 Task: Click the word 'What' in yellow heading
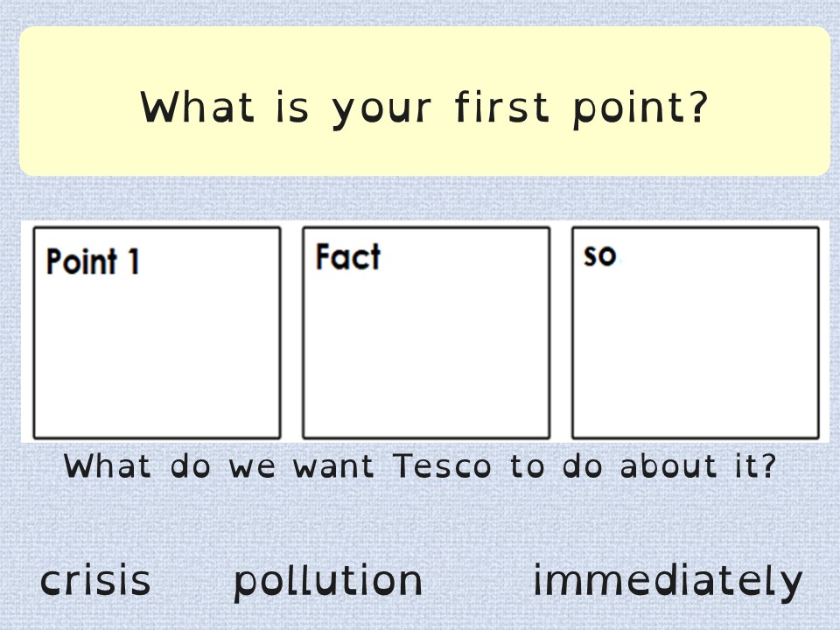197,107
